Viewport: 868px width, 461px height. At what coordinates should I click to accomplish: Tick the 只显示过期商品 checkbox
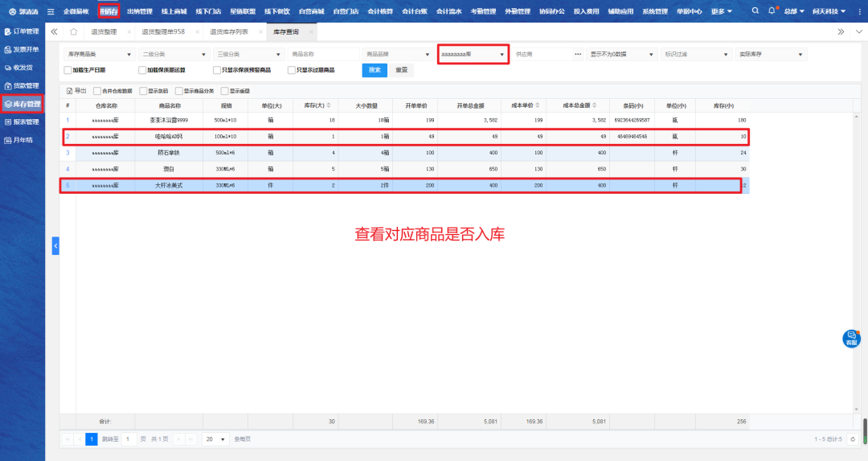[x=291, y=70]
